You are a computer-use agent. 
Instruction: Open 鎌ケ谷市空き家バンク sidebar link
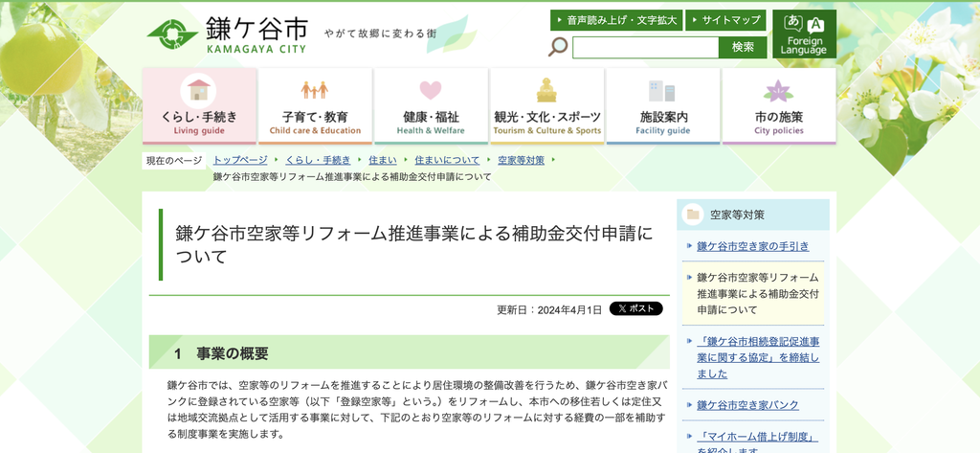coord(747,405)
